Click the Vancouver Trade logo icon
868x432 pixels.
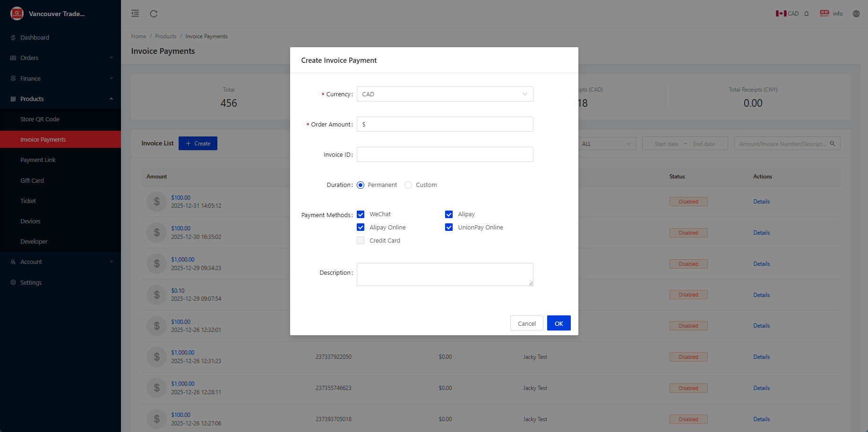point(17,14)
